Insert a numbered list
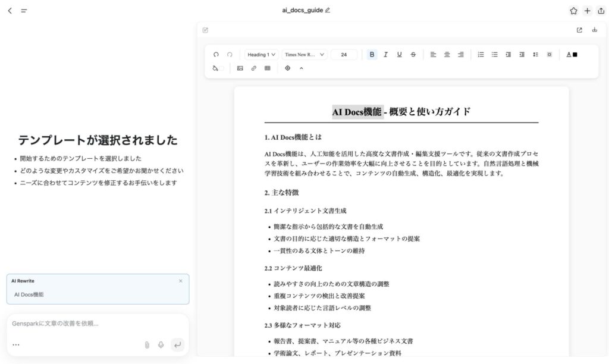This screenshot has width=609, height=364. coord(481,55)
